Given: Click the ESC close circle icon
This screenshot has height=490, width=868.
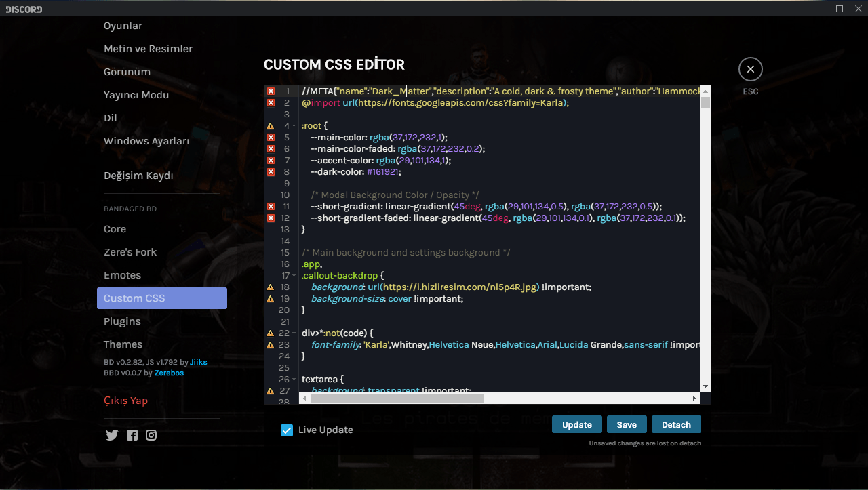Looking at the screenshot, I should tap(751, 69).
